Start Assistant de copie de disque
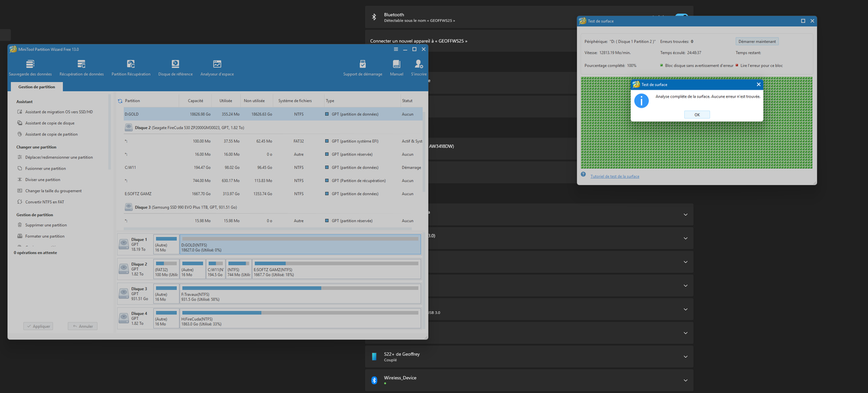This screenshot has height=393, width=868. (45, 123)
